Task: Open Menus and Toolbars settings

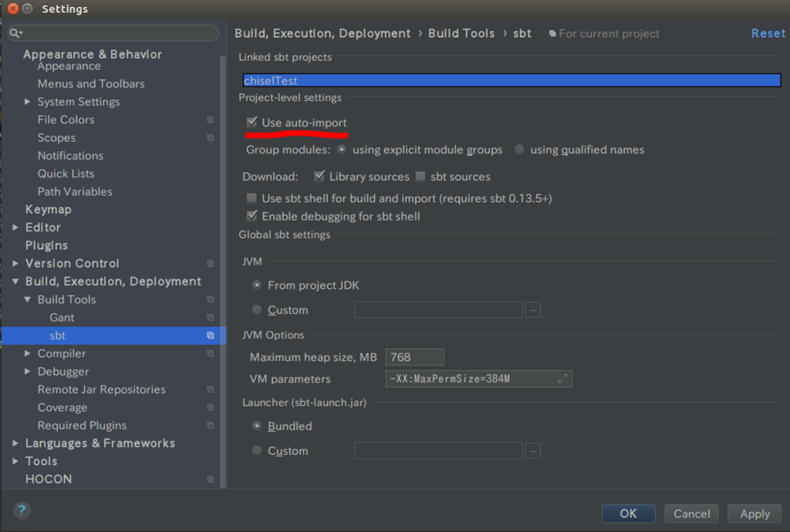Action: pyautogui.click(x=91, y=83)
